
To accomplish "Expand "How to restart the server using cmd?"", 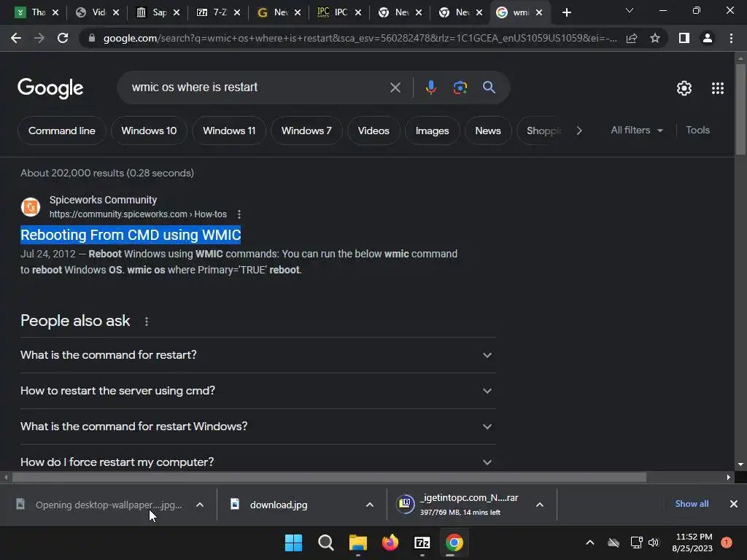I will 258,391.
